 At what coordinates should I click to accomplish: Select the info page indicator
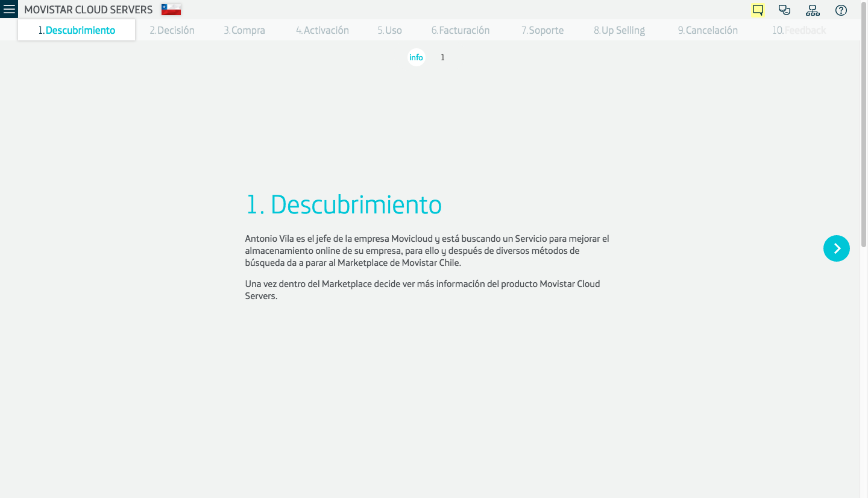tap(416, 57)
